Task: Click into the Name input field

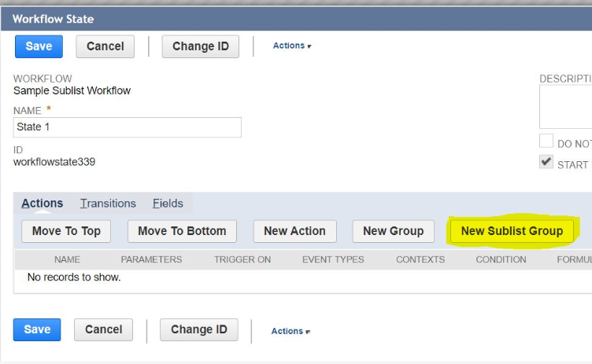Action: pos(128,127)
